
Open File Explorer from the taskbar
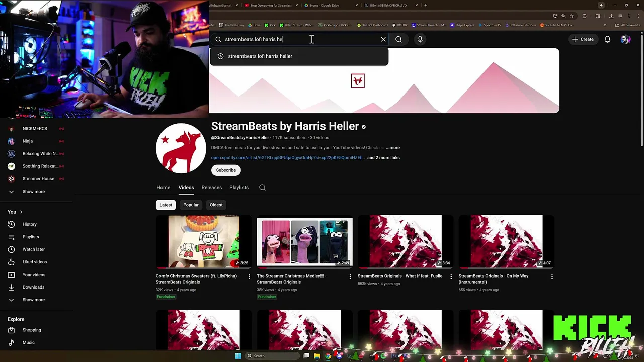tap(317, 356)
